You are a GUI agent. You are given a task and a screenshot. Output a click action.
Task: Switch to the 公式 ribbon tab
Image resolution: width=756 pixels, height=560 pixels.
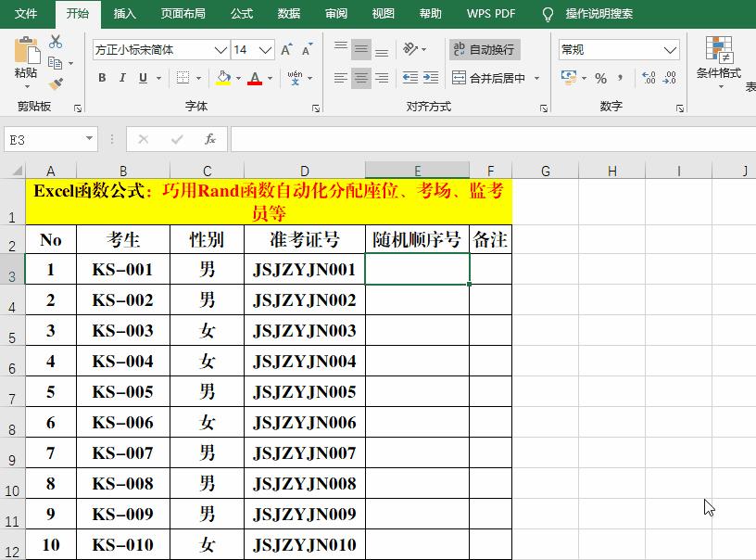[x=242, y=13]
